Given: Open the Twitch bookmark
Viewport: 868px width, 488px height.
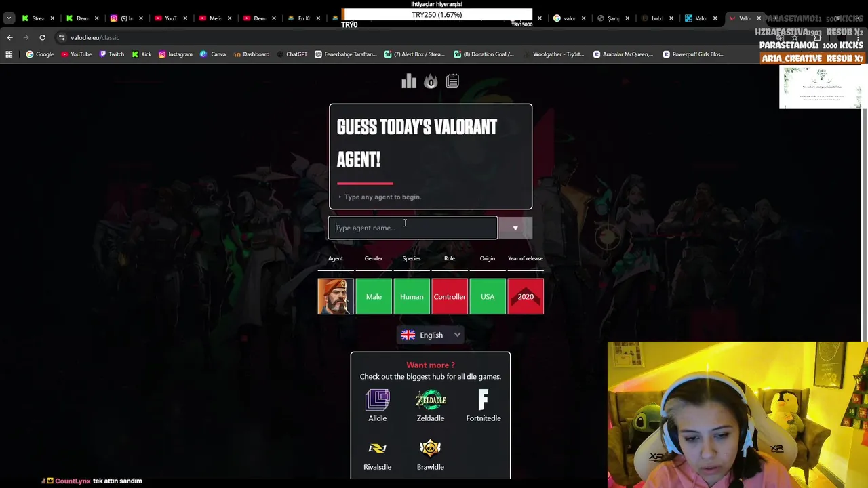Looking at the screenshot, I should pyautogui.click(x=112, y=54).
